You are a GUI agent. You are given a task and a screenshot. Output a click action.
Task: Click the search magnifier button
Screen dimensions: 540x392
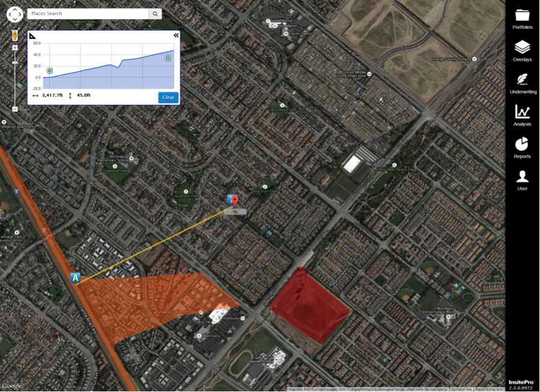(155, 13)
